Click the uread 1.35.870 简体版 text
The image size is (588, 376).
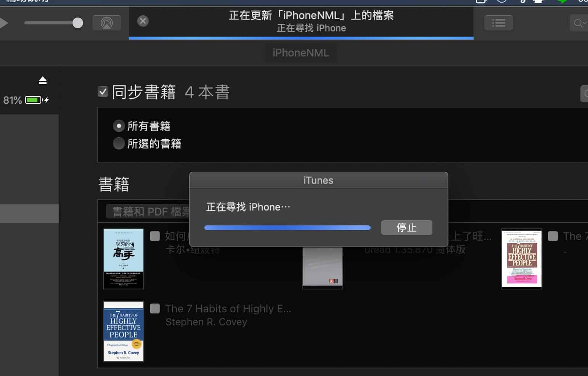(415, 250)
